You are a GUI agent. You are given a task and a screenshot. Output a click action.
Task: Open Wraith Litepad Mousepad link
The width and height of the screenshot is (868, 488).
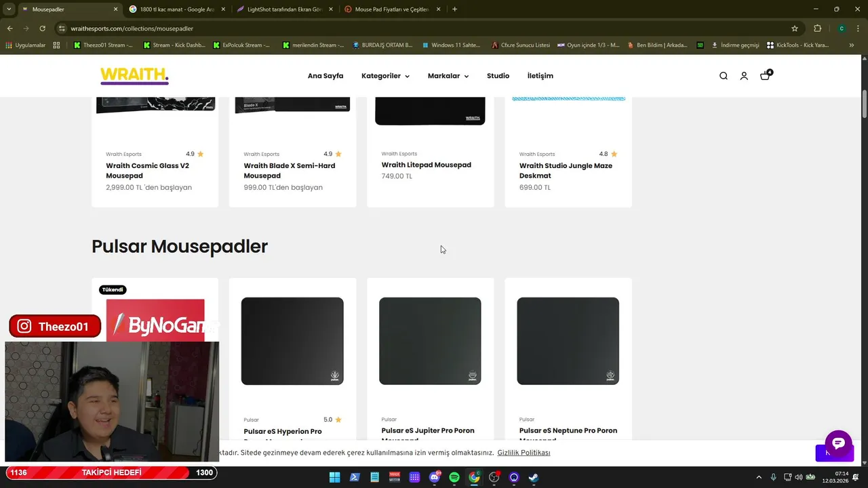coord(426,165)
